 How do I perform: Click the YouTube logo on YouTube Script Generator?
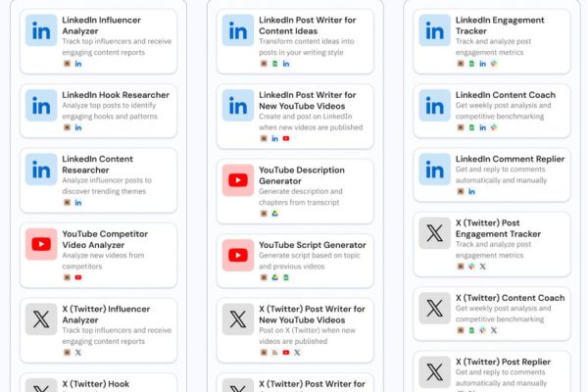pyautogui.click(x=238, y=256)
